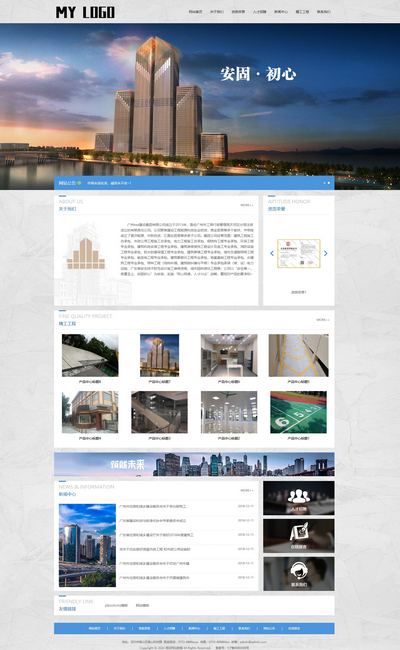Screen dimensions: 400x650
Task: Open 新闻中心 in the top navigation
Action: click(x=281, y=12)
